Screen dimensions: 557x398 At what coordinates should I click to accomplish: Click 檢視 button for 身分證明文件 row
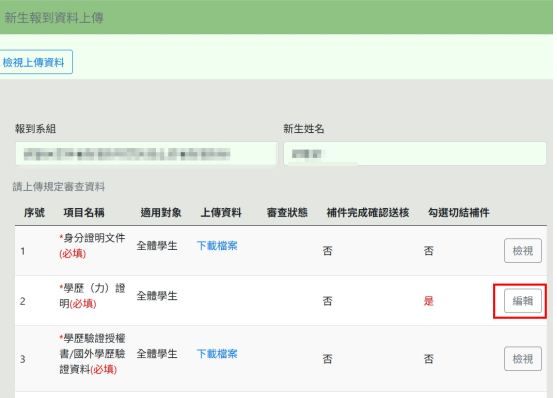tap(523, 251)
